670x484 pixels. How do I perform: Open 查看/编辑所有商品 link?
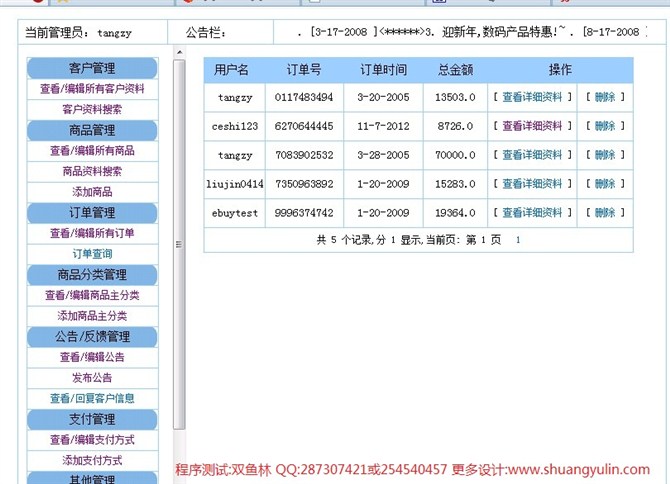[92, 150]
